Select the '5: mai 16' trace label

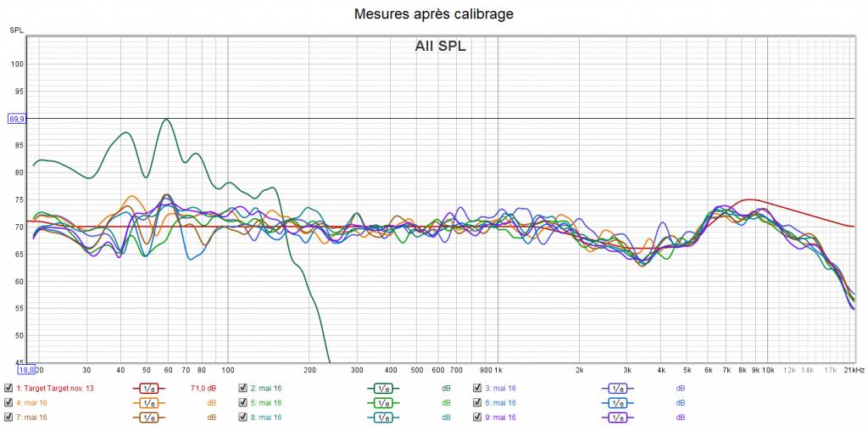click(266, 403)
